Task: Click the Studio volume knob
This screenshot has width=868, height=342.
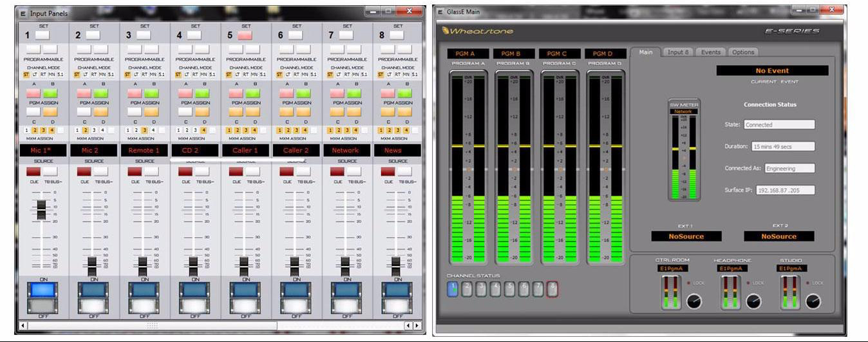Action: 813,301
